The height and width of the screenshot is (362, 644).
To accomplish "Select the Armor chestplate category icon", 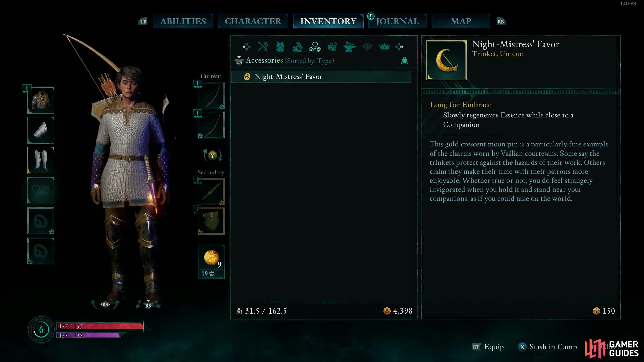I will [x=280, y=47].
